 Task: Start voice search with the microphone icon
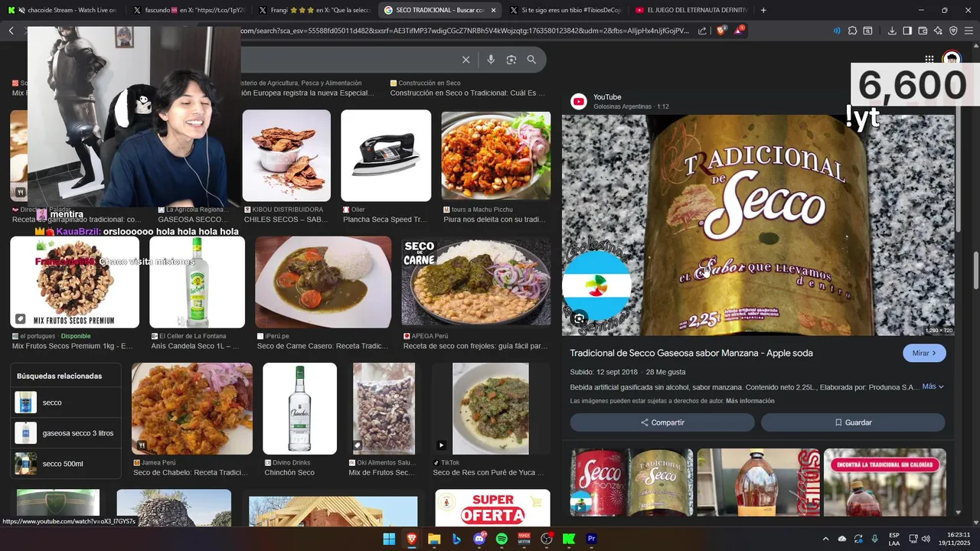tap(491, 60)
